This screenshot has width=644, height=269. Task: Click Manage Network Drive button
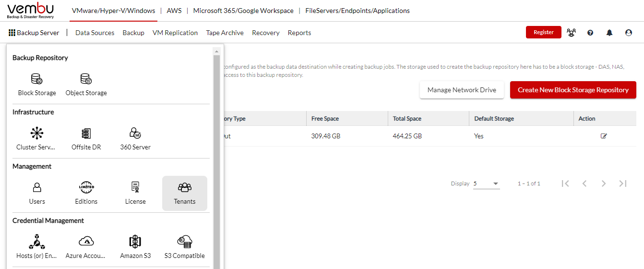(x=462, y=90)
